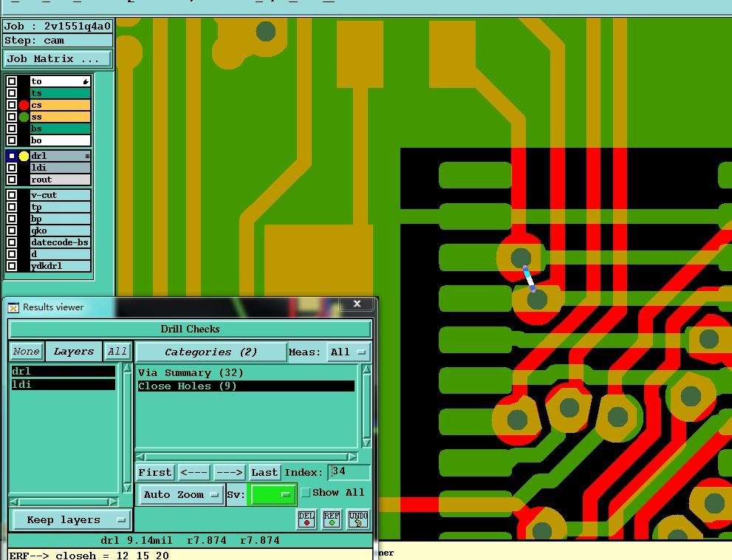Click the small expand icon on the drl layer row
The height and width of the screenshot is (560, 732).
[x=87, y=156]
